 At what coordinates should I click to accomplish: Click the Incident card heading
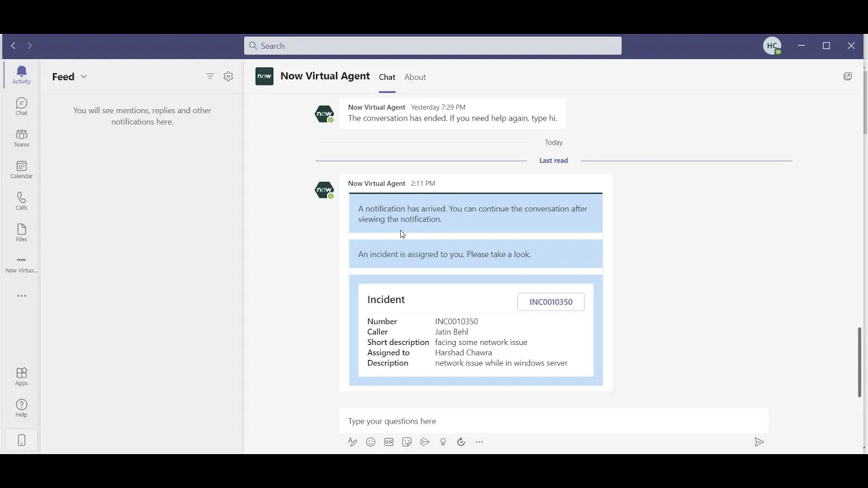click(x=386, y=300)
